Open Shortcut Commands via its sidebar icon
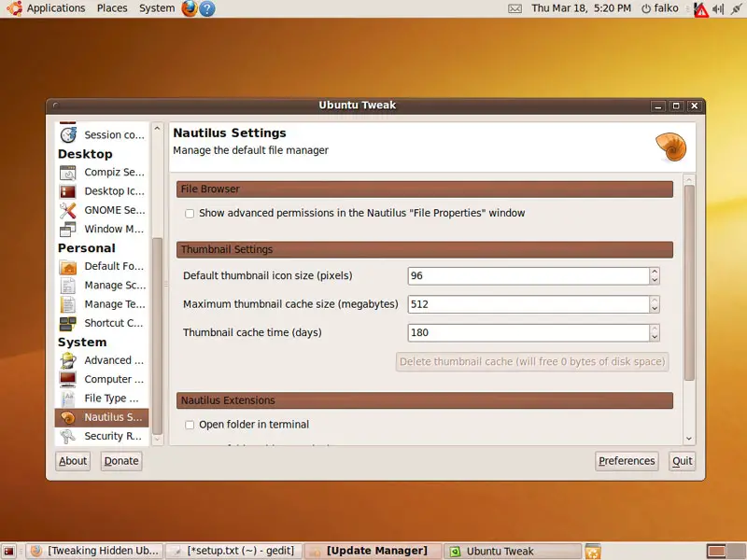The image size is (747, 560). pos(68,323)
